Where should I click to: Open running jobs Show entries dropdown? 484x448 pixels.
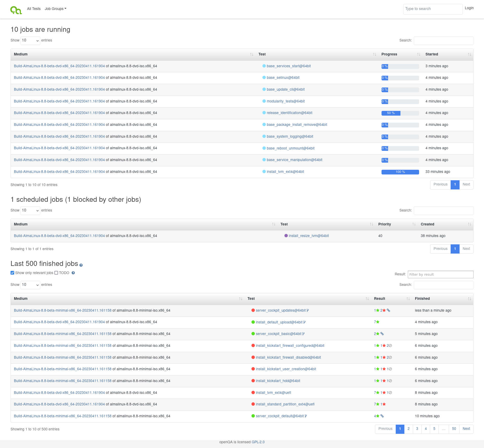[30, 40]
